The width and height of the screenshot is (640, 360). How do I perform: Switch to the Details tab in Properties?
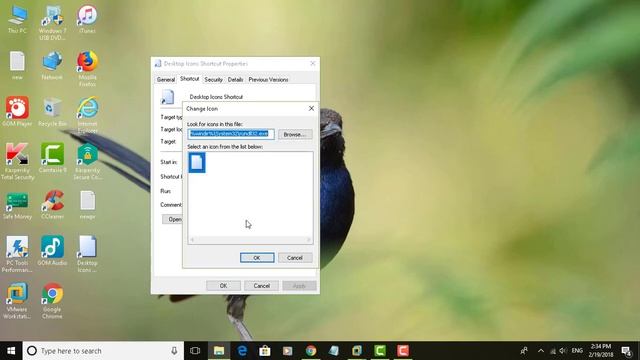pos(236,80)
